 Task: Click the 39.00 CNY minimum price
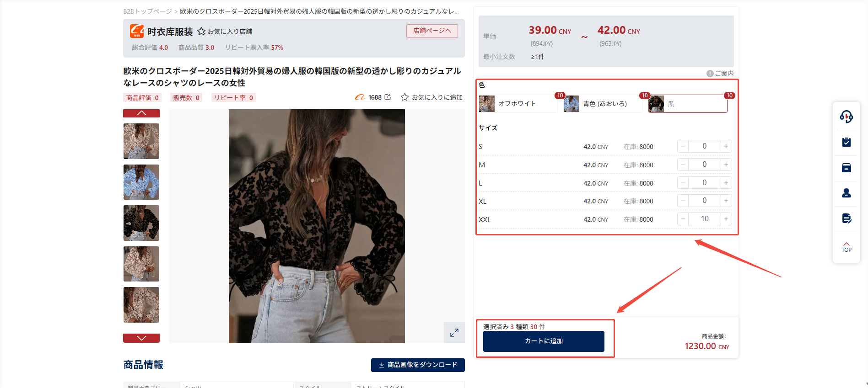coord(550,30)
